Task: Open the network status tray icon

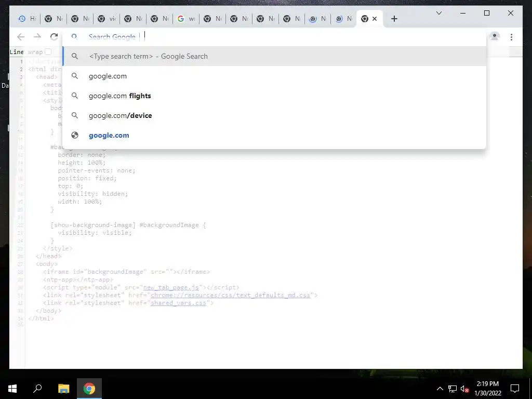Action: [453, 389]
